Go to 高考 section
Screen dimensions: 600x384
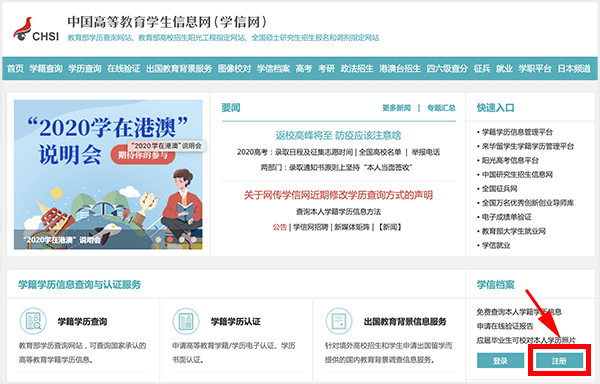pyautogui.click(x=304, y=68)
